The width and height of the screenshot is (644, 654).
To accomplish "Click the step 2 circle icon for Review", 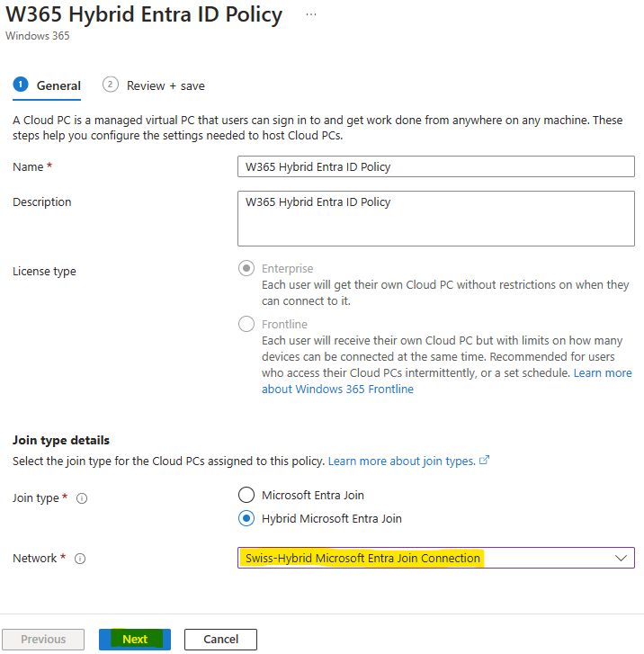I will click(110, 85).
